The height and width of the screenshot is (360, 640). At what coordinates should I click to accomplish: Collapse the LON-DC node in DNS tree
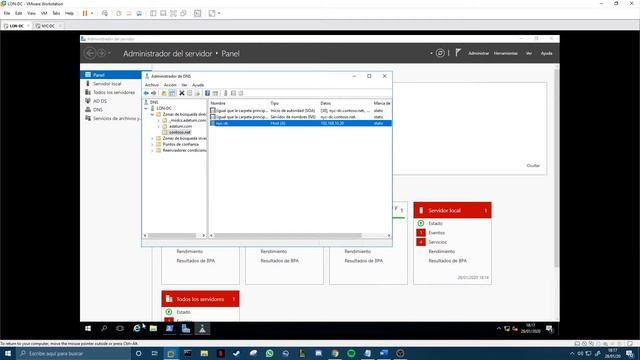pyautogui.click(x=146, y=108)
